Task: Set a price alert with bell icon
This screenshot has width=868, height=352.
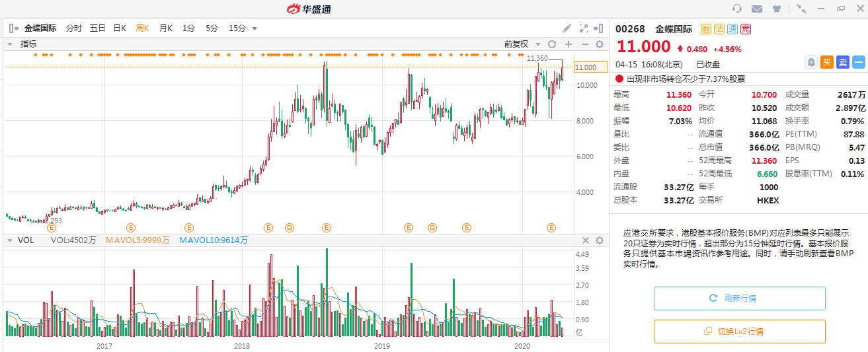Action: click(810, 62)
